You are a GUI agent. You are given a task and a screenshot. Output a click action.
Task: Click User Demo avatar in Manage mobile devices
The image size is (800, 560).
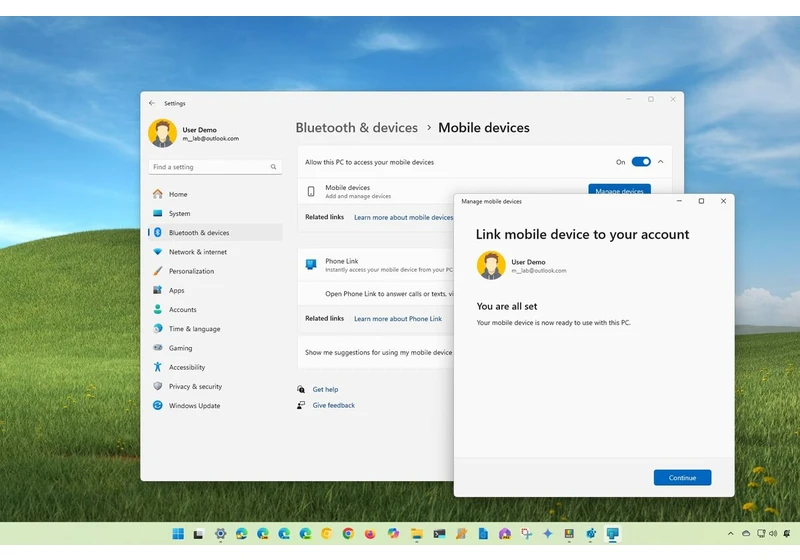tap(491, 265)
